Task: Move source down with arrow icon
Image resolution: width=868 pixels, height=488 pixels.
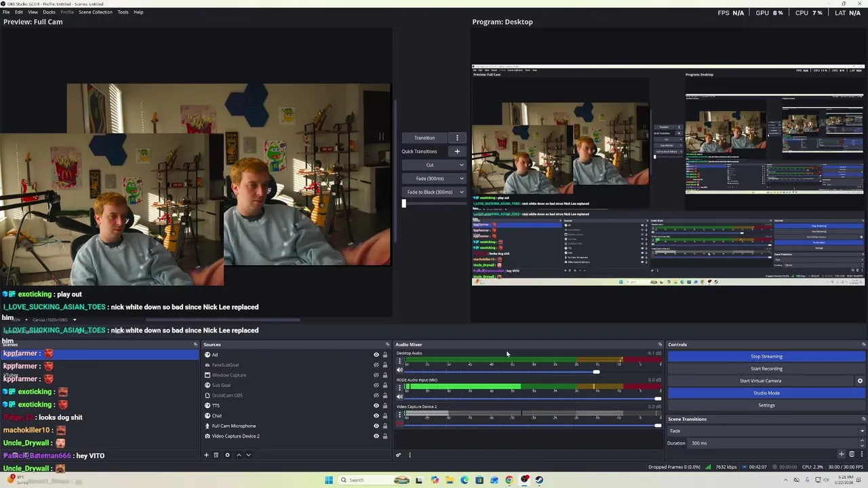Action: [248, 455]
